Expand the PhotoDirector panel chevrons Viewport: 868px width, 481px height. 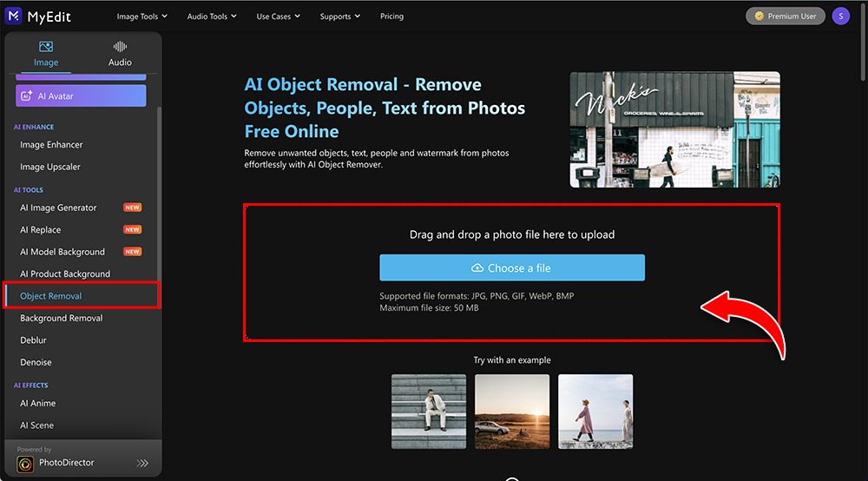pos(142,464)
